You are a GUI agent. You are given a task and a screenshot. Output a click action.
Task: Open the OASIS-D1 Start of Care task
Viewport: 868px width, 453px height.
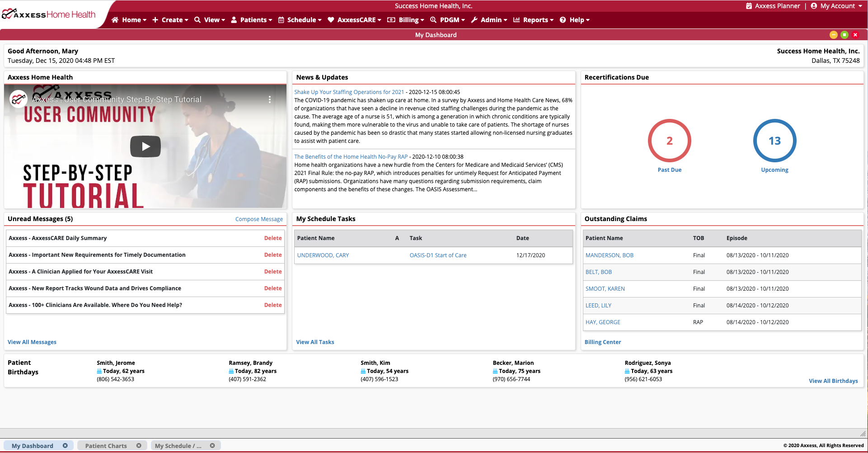click(438, 255)
